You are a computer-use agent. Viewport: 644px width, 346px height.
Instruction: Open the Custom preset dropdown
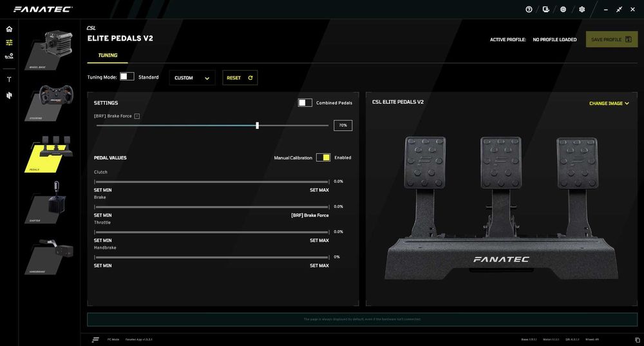192,78
